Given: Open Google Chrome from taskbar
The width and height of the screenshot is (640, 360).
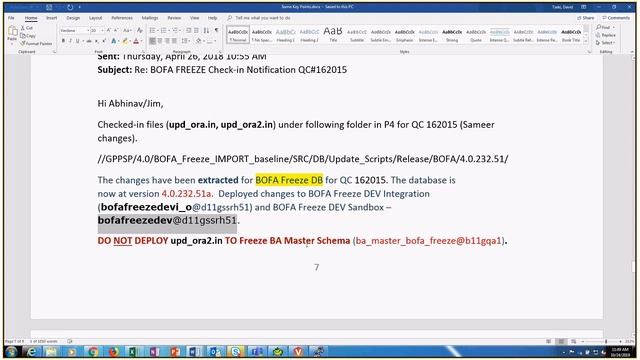Looking at the screenshot, I should [x=93, y=351].
